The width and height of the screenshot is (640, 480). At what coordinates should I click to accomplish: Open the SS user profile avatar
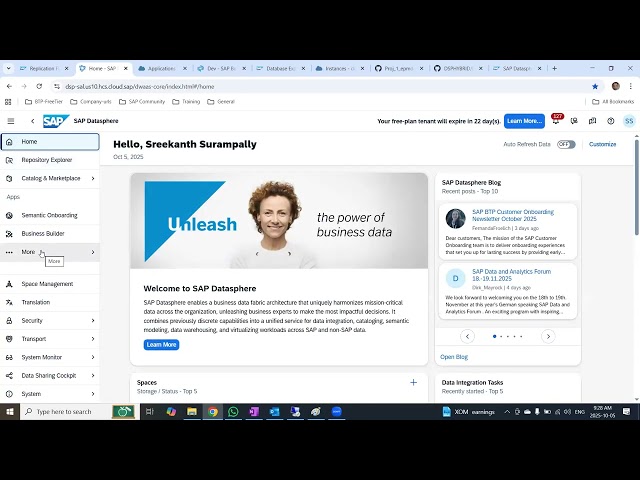pyautogui.click(x=629, y=121)
